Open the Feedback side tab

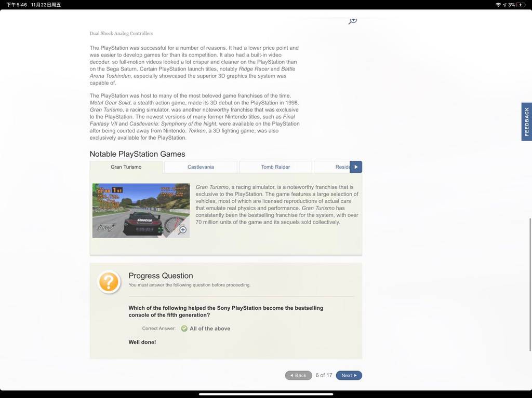(527, 122)
